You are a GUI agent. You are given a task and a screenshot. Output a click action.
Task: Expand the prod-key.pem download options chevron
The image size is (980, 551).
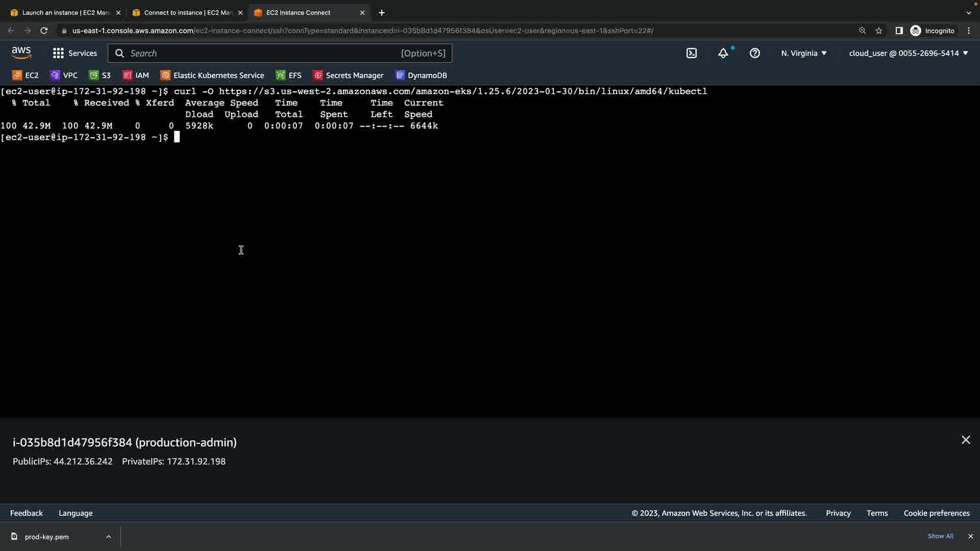tap(109, 537)
